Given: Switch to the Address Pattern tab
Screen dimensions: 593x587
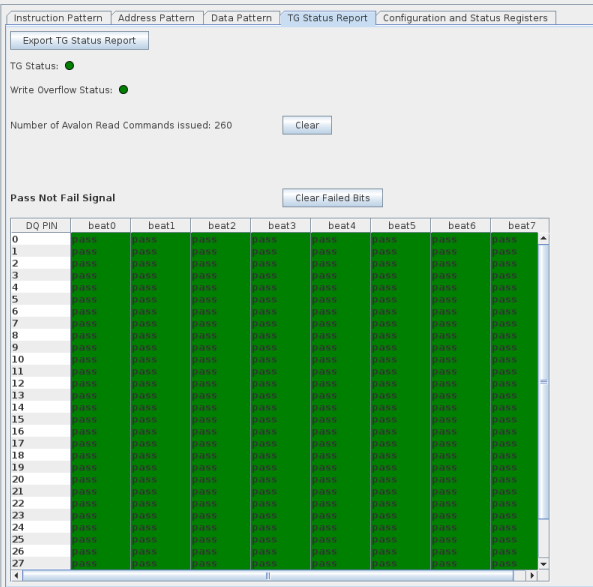Looking at the screenshot, I should coord(156,18).
